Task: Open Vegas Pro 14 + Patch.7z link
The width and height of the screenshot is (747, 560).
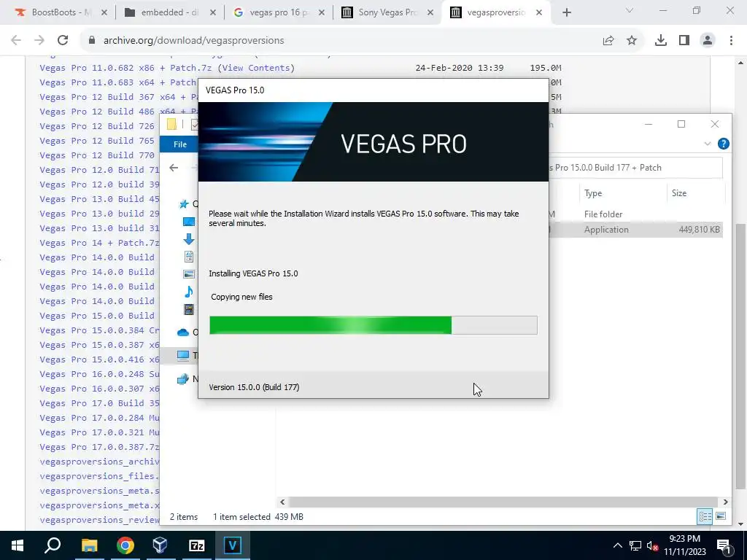Action: (x=99, y=243)
